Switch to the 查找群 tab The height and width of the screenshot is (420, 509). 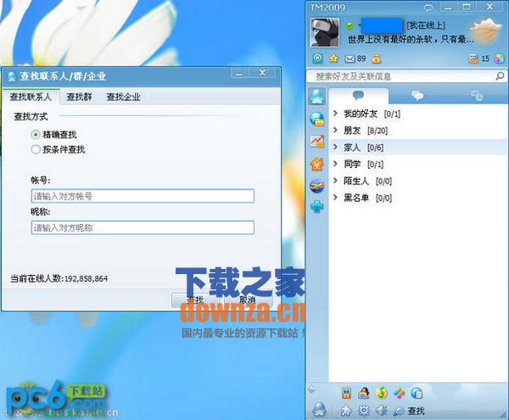tap(79, 97)
